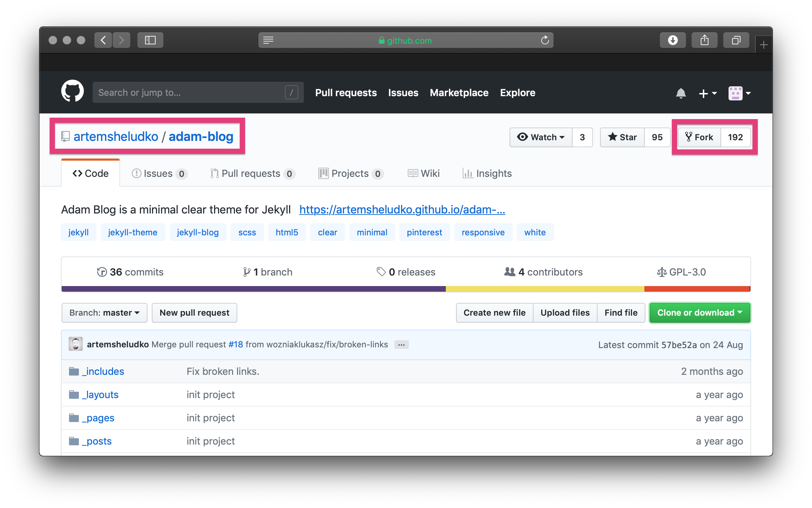Open the Branch: master dropdown
The image size is (812, 508).
click(x=104, y=312)
